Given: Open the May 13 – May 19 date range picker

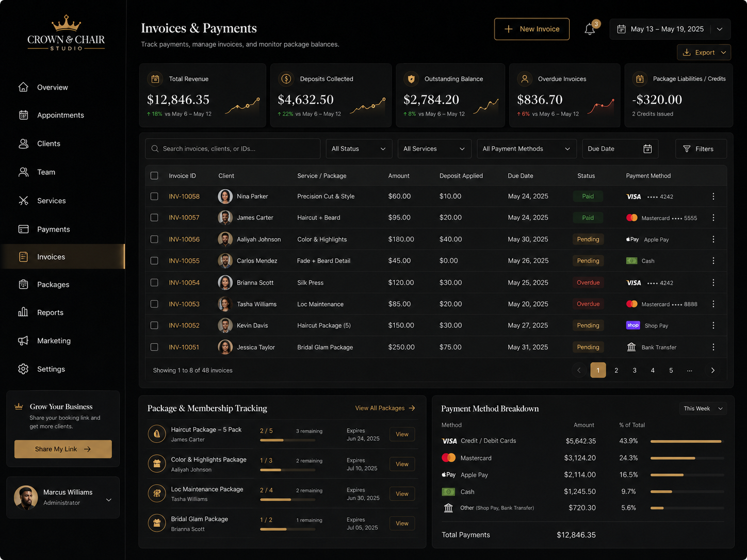Looking at the screenshot, I should [x=670, y=29].
